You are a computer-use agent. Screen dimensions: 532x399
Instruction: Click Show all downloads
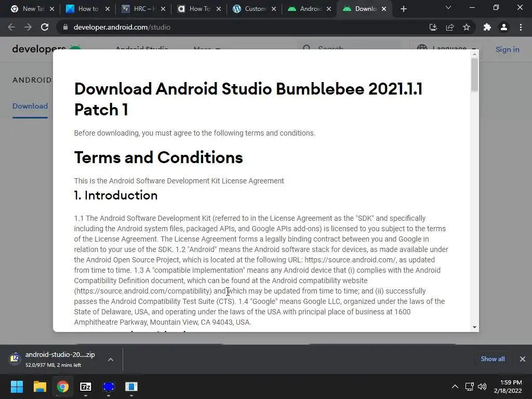pos(493,359)
